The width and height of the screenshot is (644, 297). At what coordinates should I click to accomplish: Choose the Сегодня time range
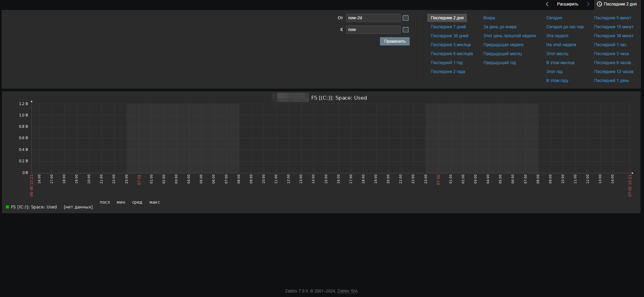554,18
